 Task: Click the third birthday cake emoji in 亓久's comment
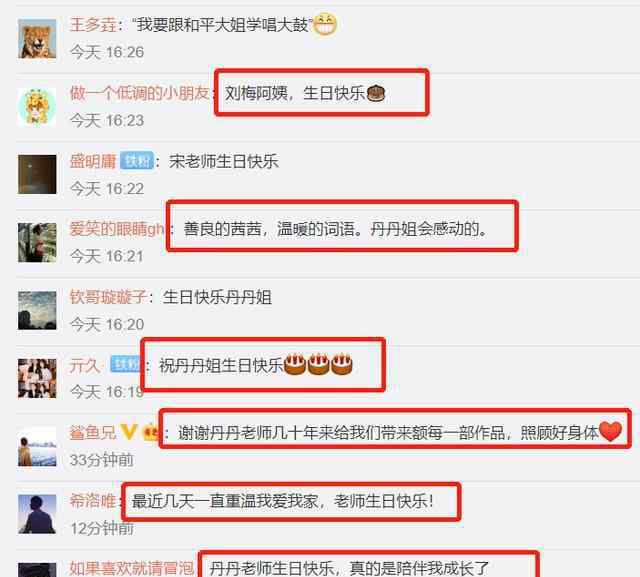[x=342, y=364]
